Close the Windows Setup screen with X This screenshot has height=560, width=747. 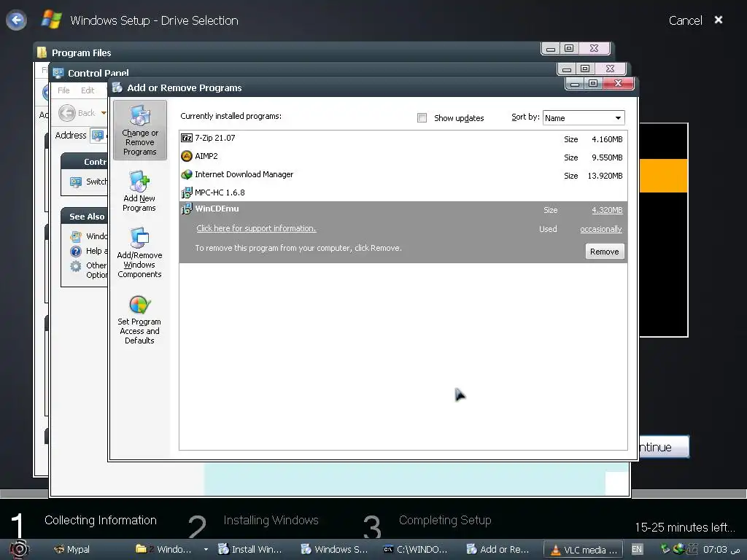pos(719,20)
